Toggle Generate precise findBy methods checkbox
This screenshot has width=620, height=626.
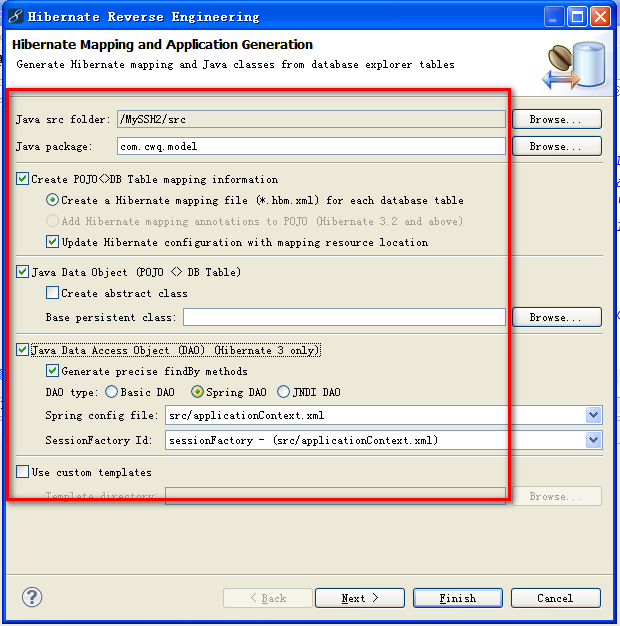point(52,371)
